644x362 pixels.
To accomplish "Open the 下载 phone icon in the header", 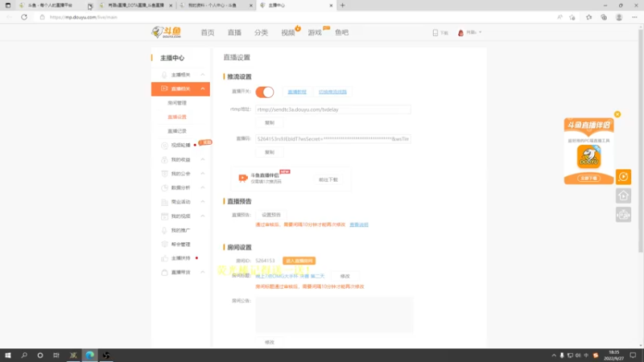I will point(436,32).
